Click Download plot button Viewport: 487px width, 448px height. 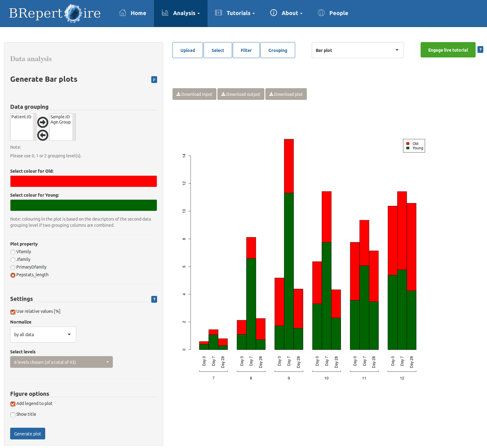pyautogui.click(x=286, y=94)
